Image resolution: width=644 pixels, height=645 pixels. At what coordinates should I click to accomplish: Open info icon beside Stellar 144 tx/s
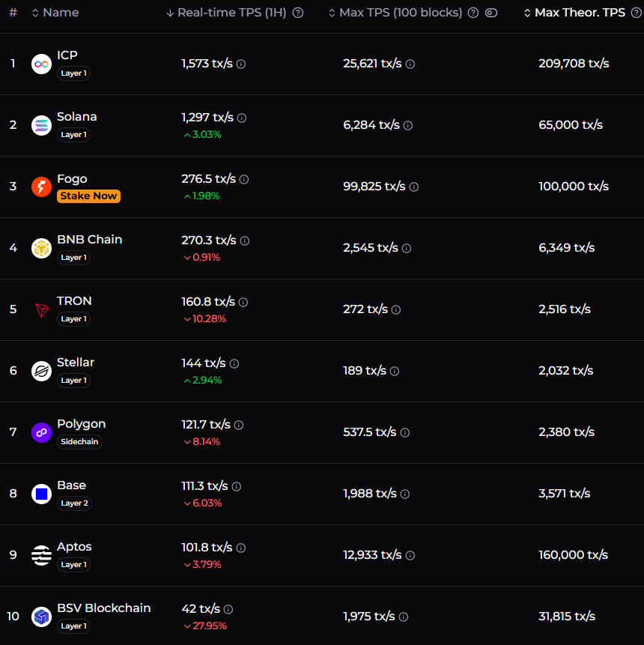pos(234,363)
